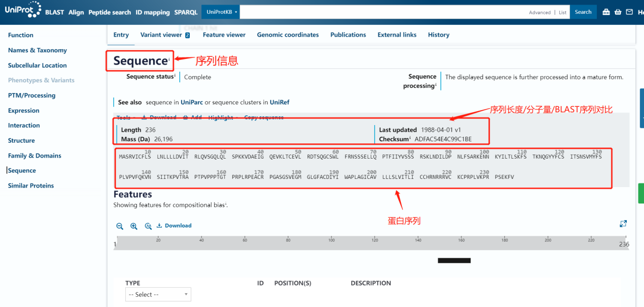This screenshot has width=644, height=307.
Task: Zoom out the feature viewer
Action: tap(120, 226)
